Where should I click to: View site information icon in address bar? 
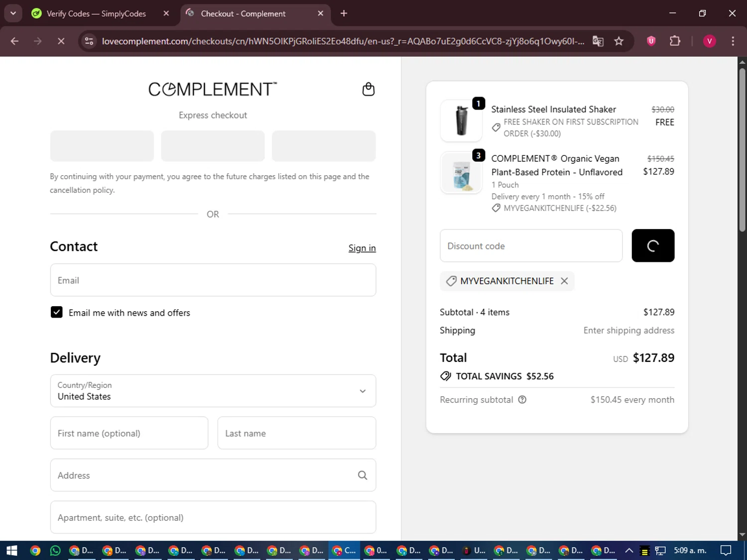pos(89,41)
